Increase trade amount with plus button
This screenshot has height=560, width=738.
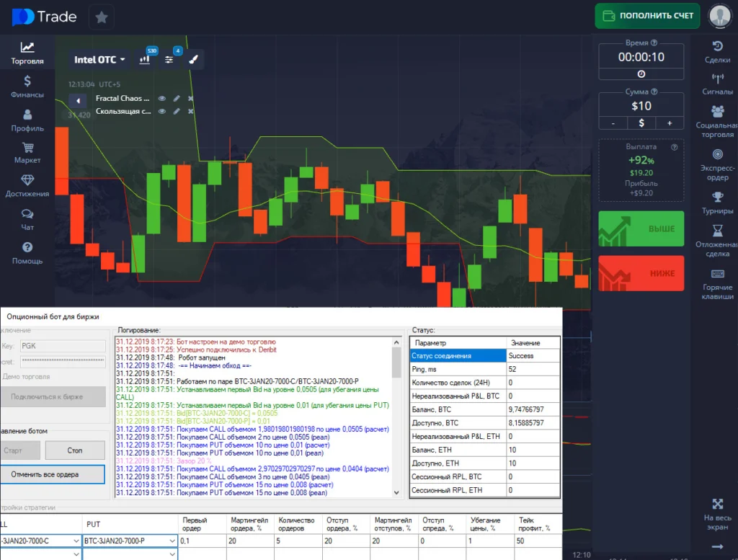(x=670, y=123)
